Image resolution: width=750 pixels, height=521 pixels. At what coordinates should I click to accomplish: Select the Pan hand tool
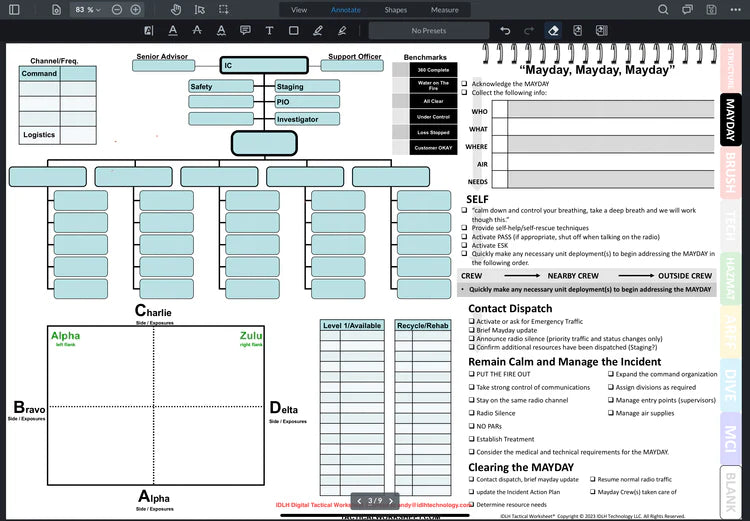[174, 9]
